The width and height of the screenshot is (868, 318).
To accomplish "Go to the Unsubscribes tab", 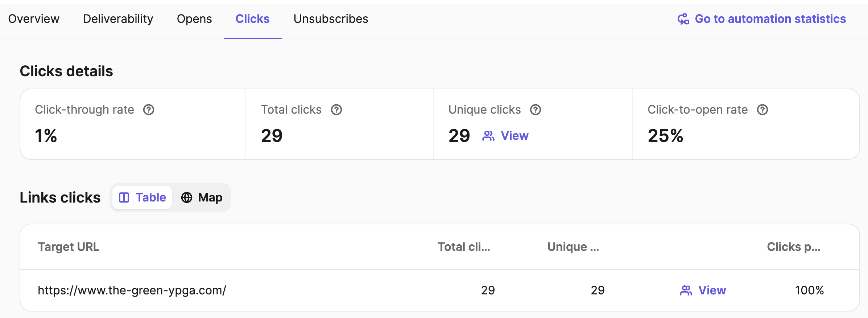I will click(331, 19).
